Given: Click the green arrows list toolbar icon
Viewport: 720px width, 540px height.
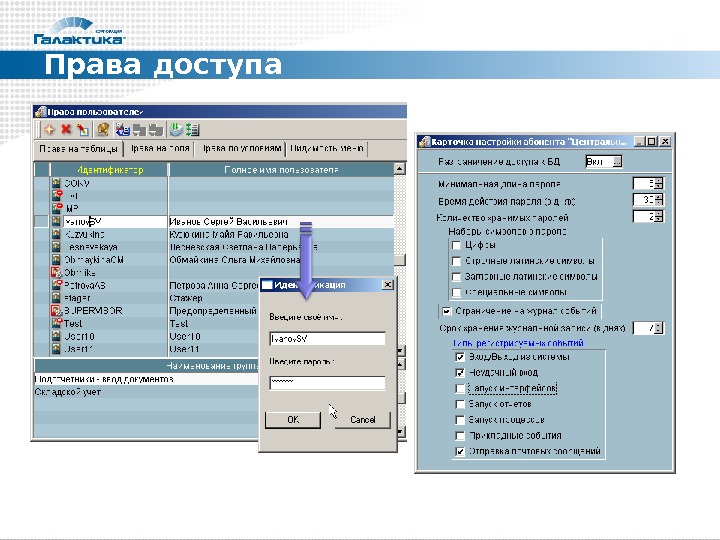Looking at the screenshot, I should tap(192, 130).
